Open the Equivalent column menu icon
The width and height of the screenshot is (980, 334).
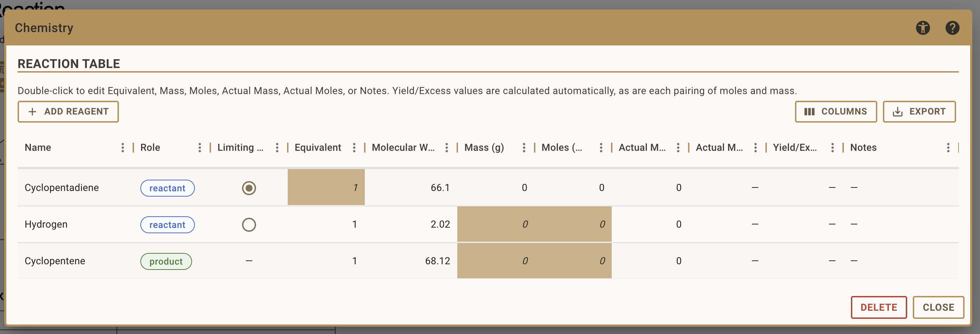(354, 148)
